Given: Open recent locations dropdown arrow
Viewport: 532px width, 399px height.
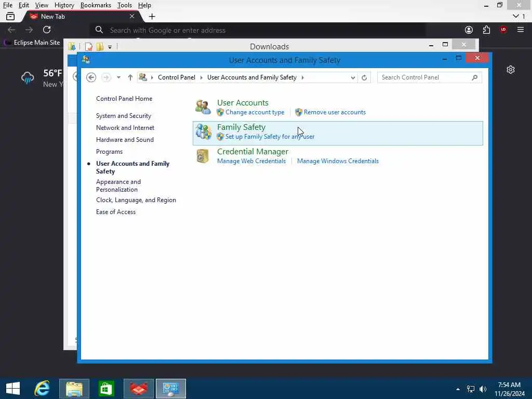Looking at the screenshot, I should coord(118,77).
